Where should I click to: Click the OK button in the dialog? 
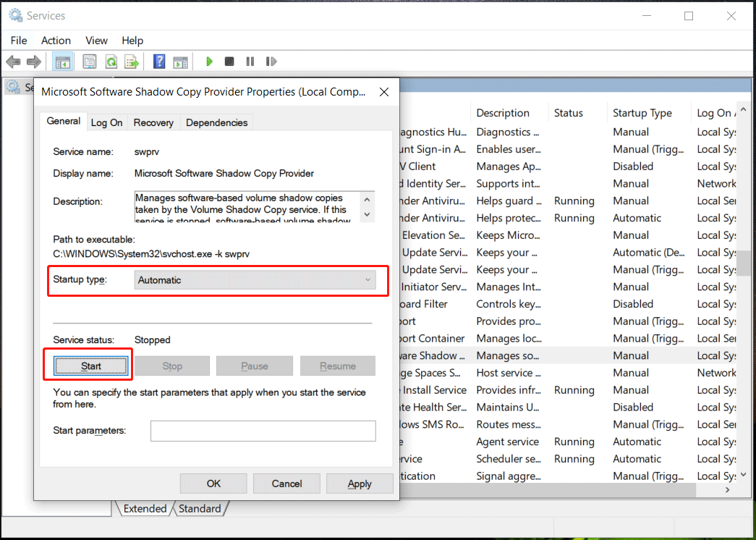click(213, 484)
